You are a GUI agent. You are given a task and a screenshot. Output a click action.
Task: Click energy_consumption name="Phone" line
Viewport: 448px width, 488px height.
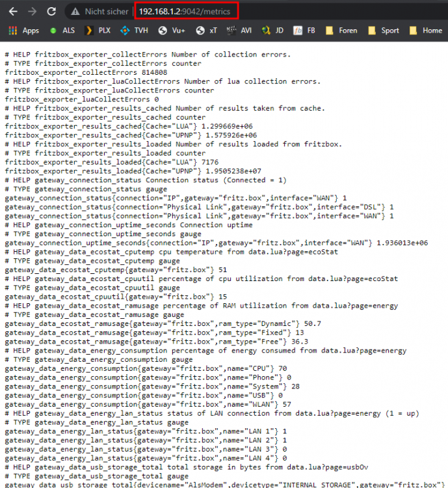[x=148, y=377]
